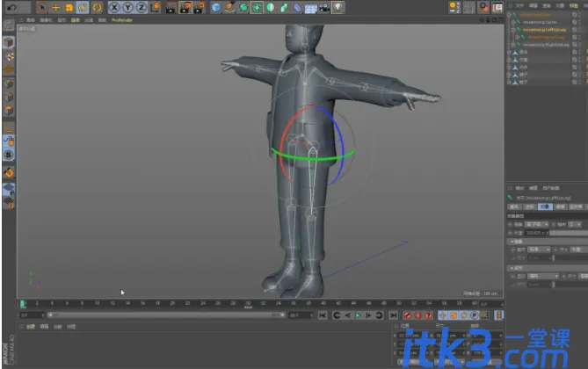Go to end of animation
Screen dimensions: 588x369
393,315
